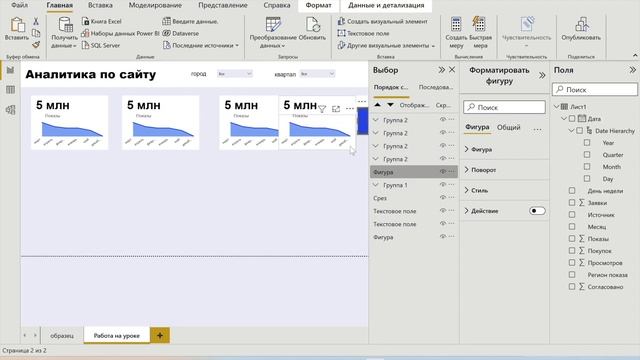The width and height of the screenshot is (640, 360).
Task: Close the Выбор selection pane
Action: 452,70
